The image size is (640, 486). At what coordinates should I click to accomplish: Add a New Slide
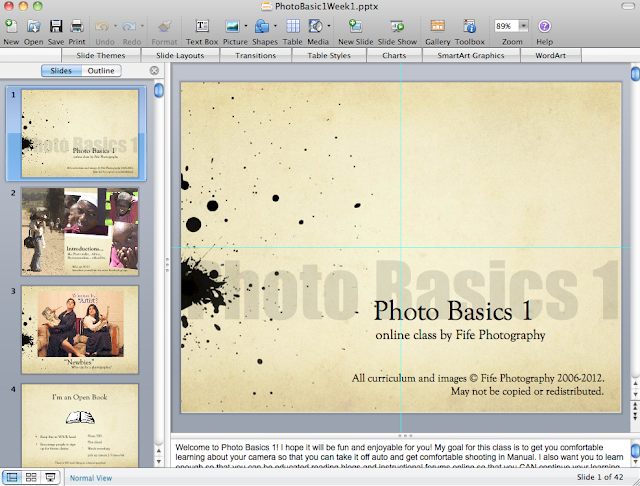[x=354, y=26]
